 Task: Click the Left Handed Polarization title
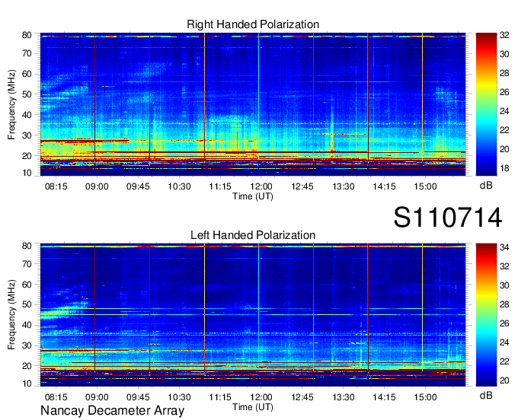(253, 235)
